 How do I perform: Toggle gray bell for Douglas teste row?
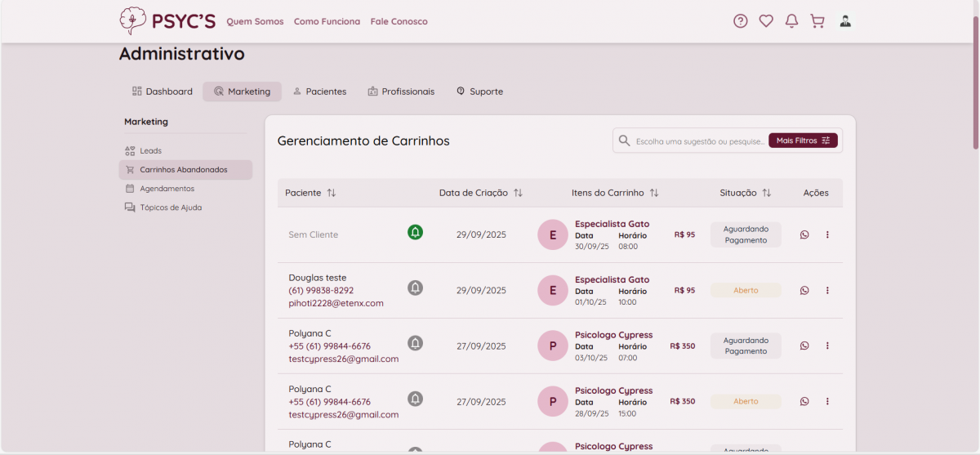click(415, 288)
